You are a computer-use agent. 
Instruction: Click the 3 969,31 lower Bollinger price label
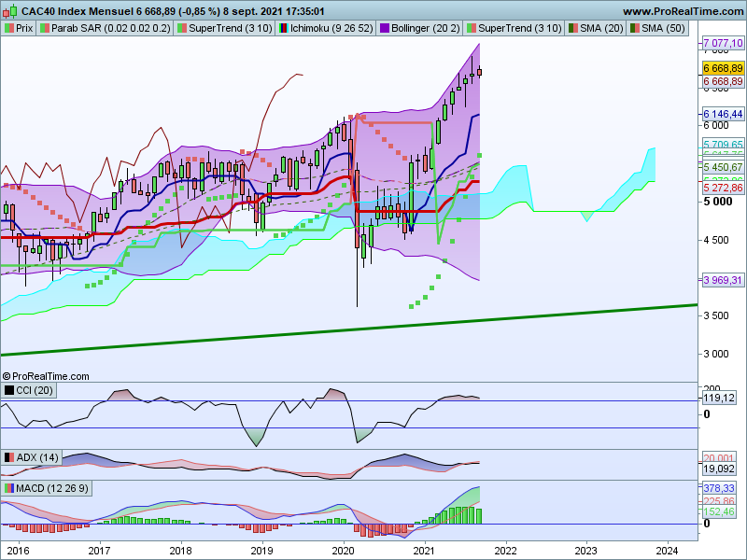(723, 280)
